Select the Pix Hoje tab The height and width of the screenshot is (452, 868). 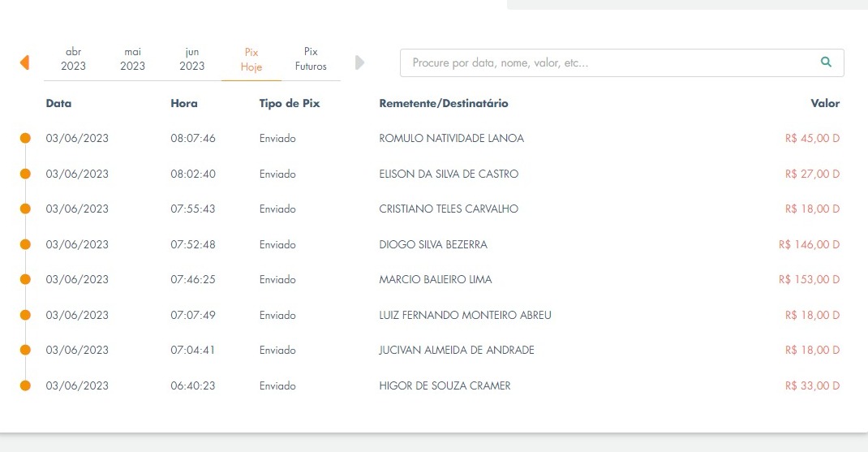click(x=251, y=59)
